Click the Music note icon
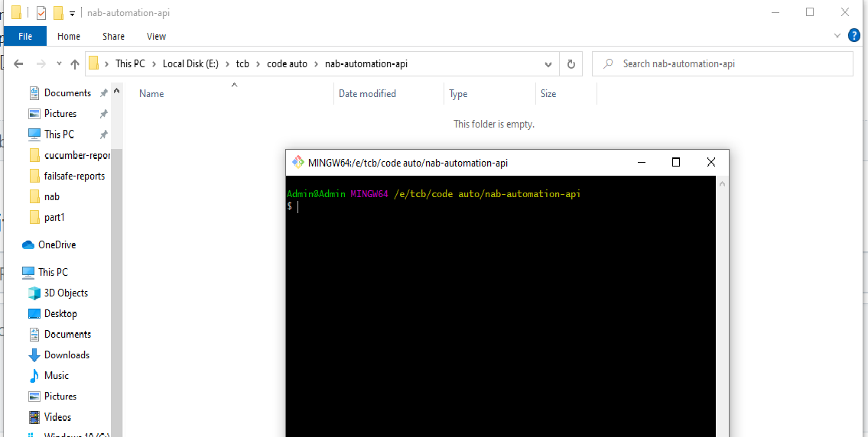Screen dimensions: 868x437 tap(34, 376)
